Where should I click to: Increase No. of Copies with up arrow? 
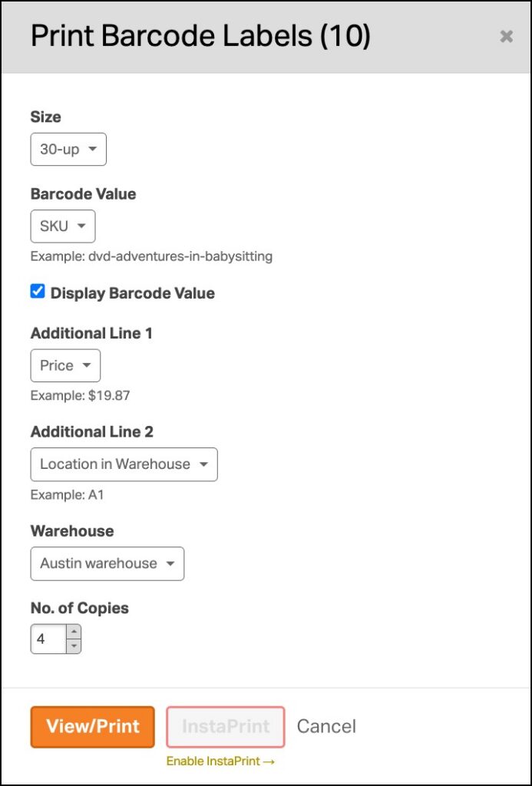pyautogui.click(x=74, y=632)
